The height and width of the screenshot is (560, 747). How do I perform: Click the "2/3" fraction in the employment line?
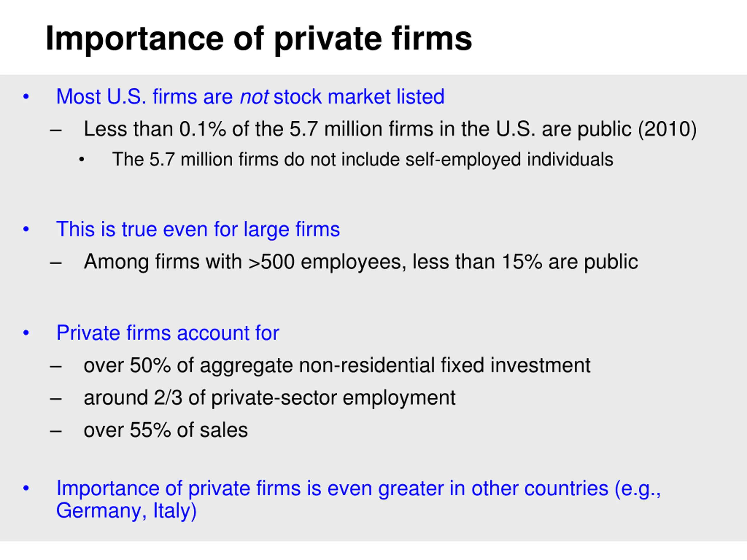168,398
